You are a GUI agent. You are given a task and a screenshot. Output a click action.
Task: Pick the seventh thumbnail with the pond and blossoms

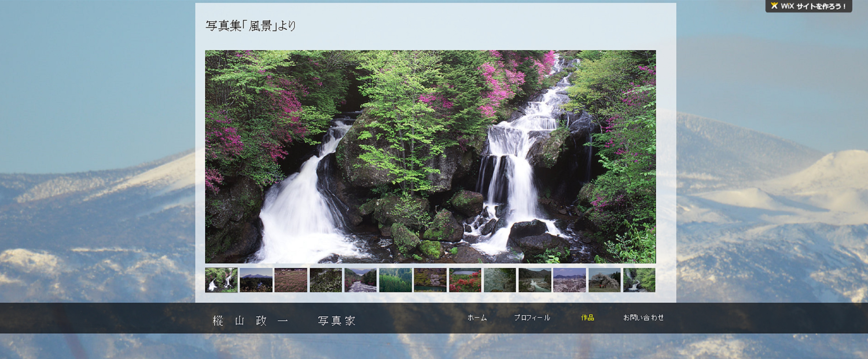point(430,280)
